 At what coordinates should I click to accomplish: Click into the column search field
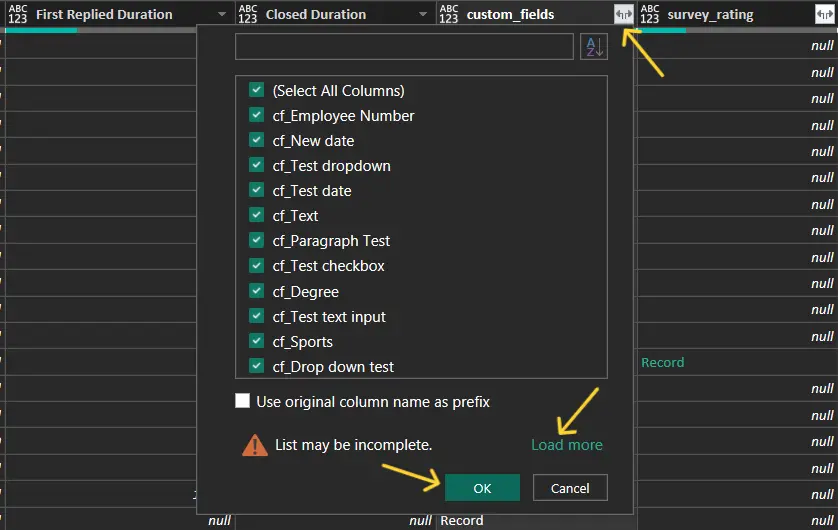coord(404,47)
